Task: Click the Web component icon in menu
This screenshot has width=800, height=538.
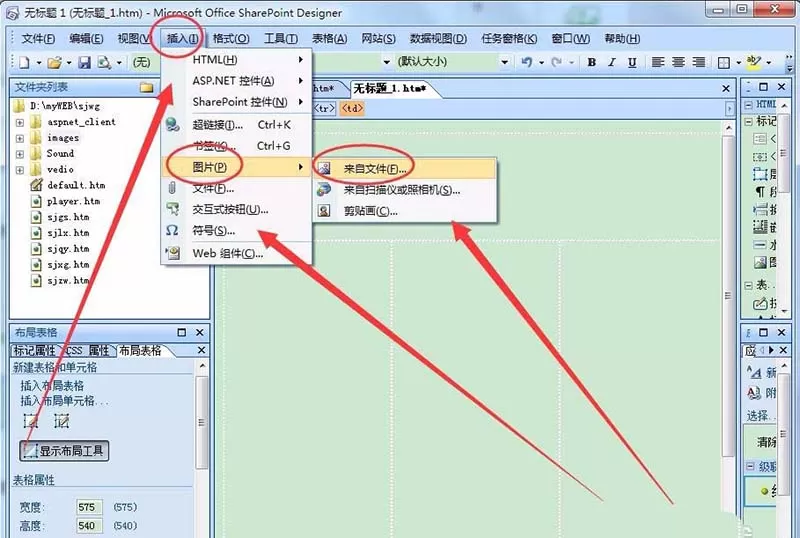Action: [x=172, y=253]
